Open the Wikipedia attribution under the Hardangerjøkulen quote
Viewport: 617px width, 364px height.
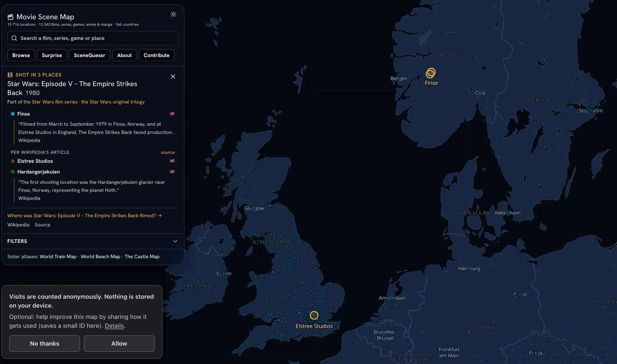(x=29, y=198)
